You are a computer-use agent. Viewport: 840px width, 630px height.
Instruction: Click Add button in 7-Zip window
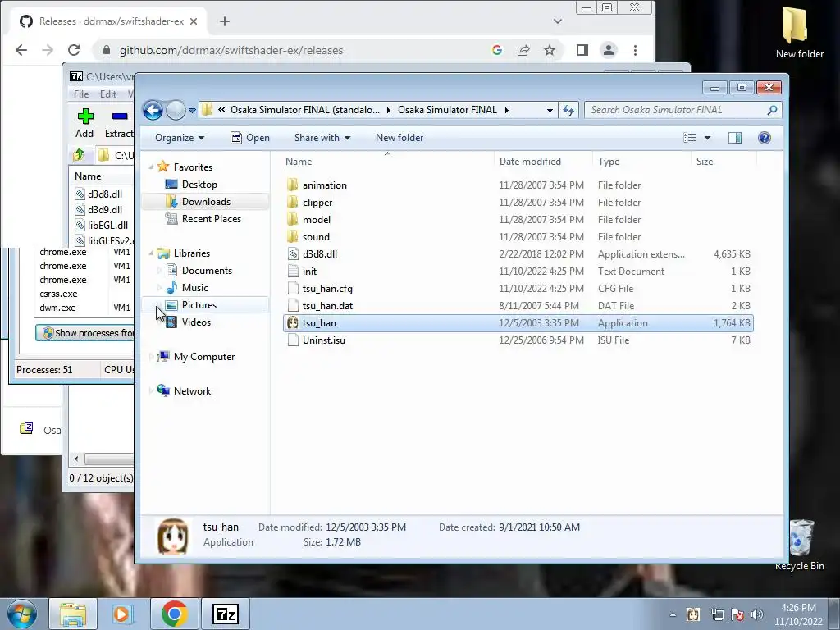[x=84, y=123]
